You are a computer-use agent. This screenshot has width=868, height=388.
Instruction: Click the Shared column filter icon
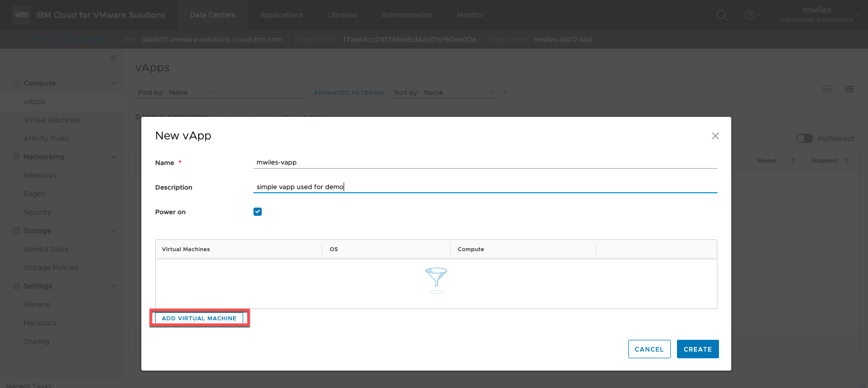pyautogui.click(x=792, y=160)
